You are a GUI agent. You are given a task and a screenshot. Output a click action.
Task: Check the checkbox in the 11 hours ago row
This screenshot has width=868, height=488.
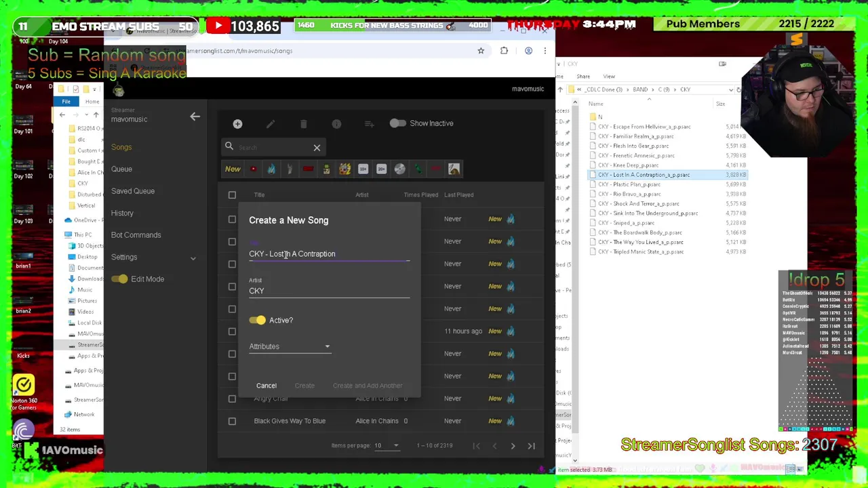(x=232, y=331)
